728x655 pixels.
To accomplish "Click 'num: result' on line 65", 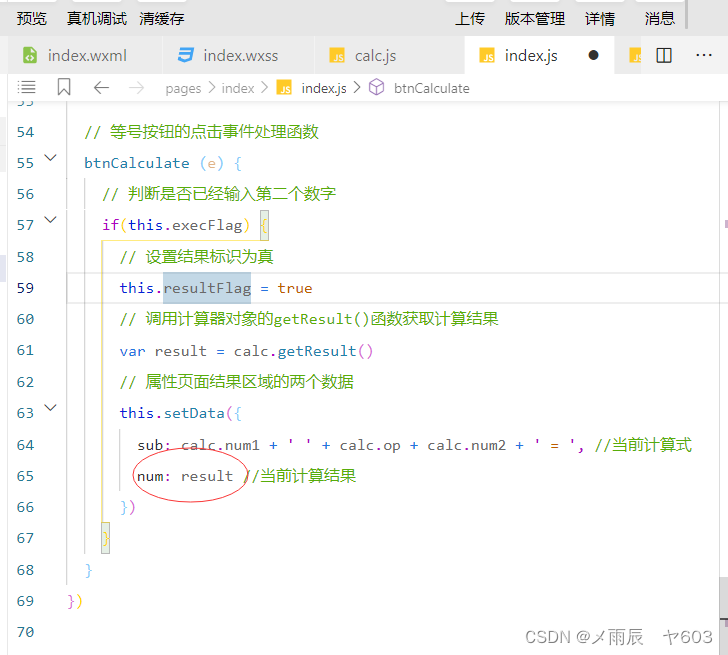I will [185, 476].
